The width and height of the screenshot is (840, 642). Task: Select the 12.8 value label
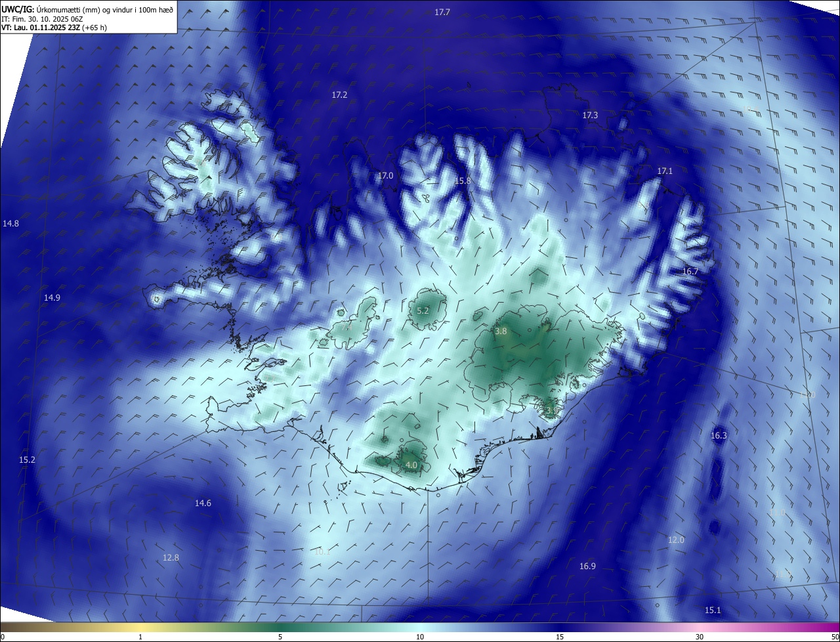coord(171,558)
